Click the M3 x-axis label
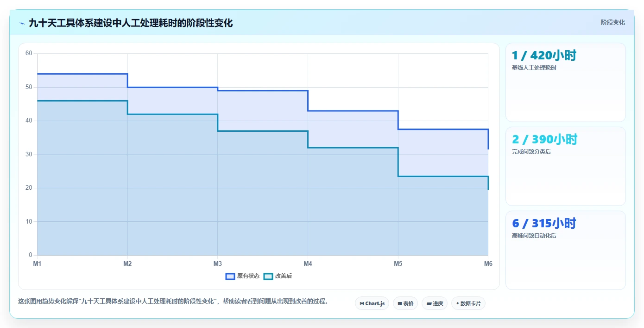This screenshot has height=328, width=644. coord(218,264)
